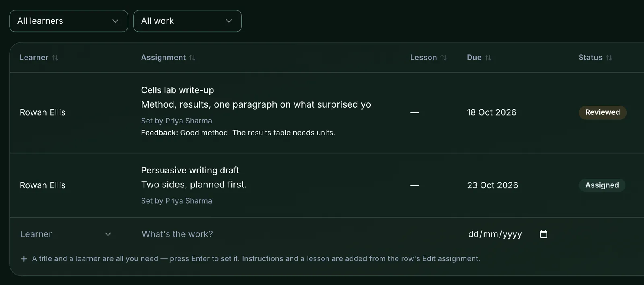Open the calendar date picker icon
The height and width of the screenshot is (285, 644).
coord(543,234)
